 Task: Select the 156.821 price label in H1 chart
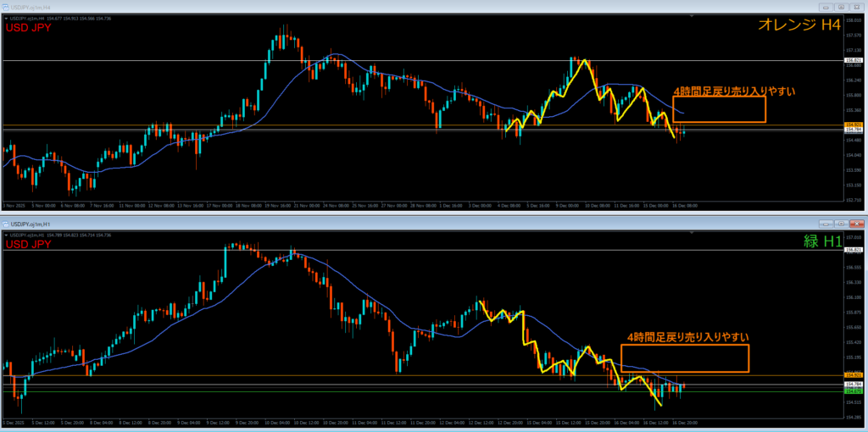(852, 250)
